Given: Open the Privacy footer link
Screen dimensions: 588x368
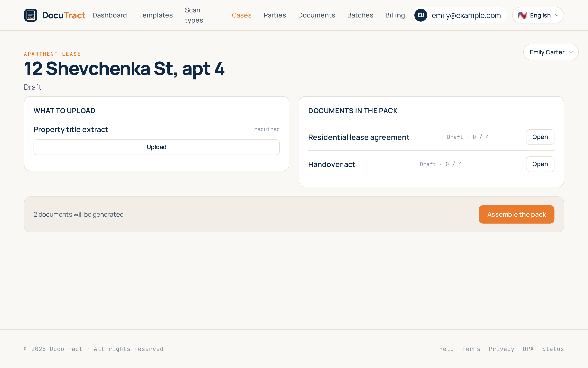Looking at the screenshot, I should 501,349.
